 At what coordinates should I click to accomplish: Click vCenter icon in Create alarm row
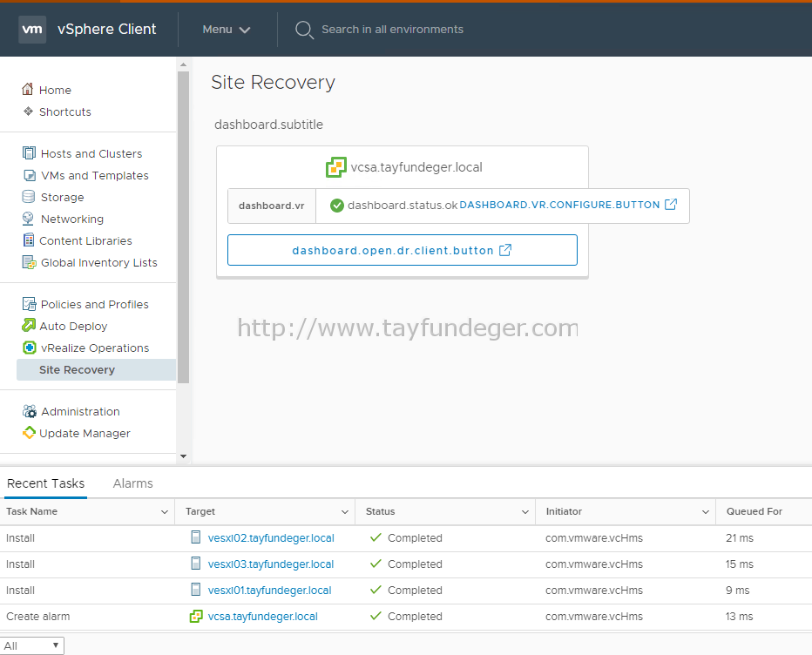coord(196,616)
